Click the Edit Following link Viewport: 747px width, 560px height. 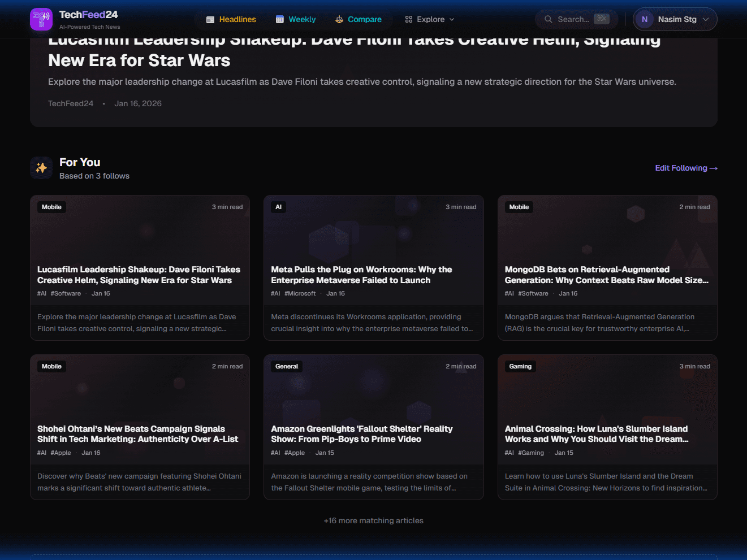(x=686, y=168)
